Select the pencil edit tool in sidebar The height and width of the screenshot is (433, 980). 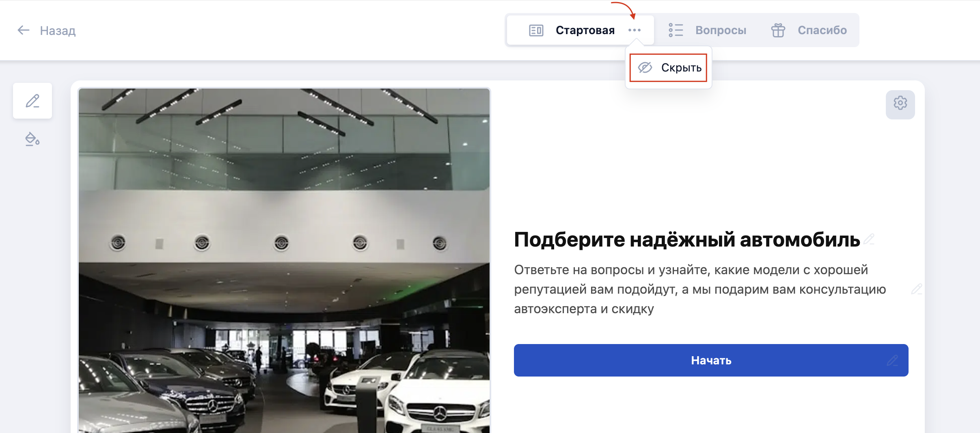(32, 101)
